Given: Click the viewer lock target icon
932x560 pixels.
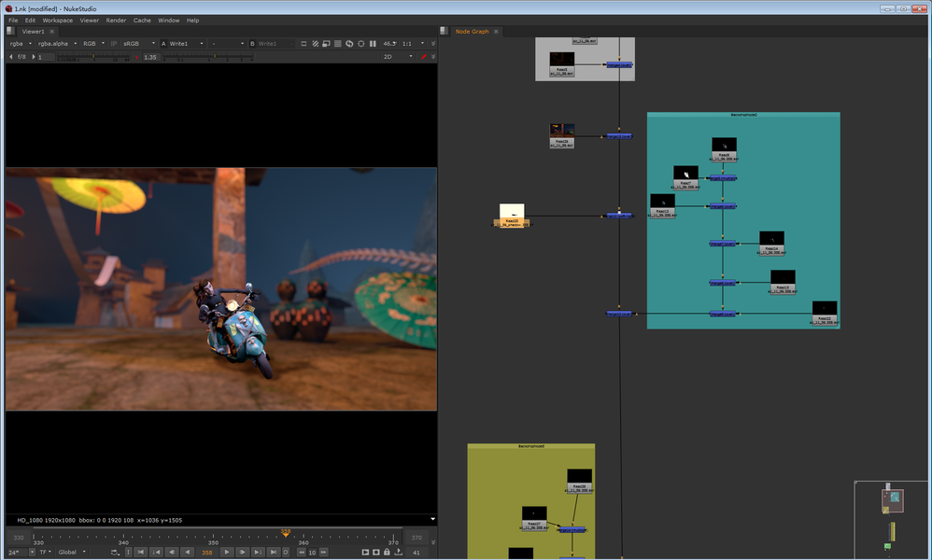Looking at the screenshot, I should click(360, 43).
